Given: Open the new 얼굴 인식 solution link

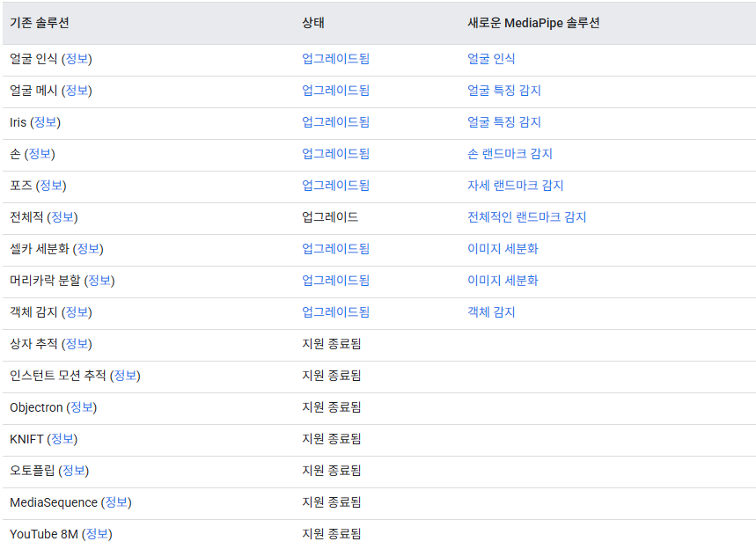Looking at the screenshot, I should pos(491,59).
